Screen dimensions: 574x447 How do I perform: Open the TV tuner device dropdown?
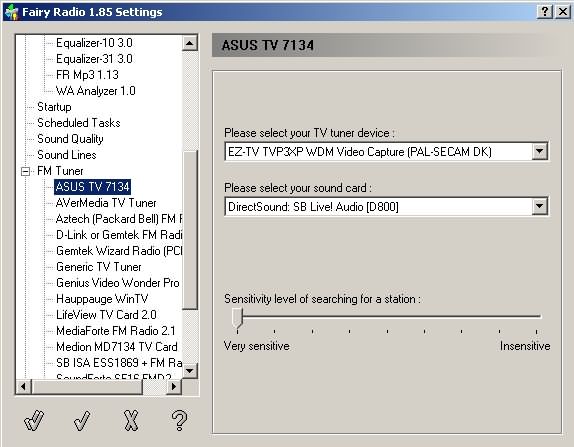[x=540, y=151]
